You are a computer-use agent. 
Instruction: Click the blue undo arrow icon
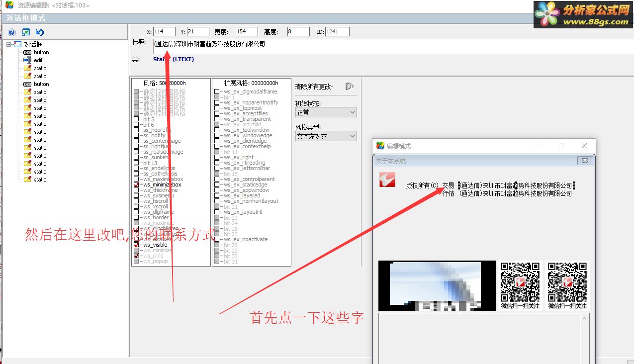pos(40,32)
